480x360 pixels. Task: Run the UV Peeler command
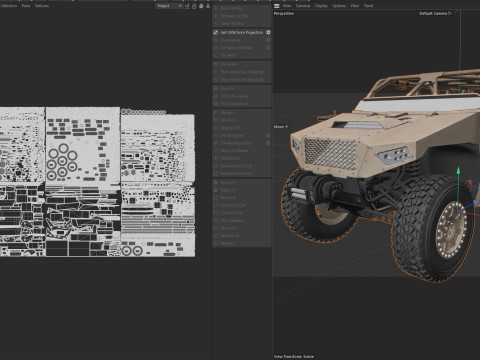click(242, 64)
